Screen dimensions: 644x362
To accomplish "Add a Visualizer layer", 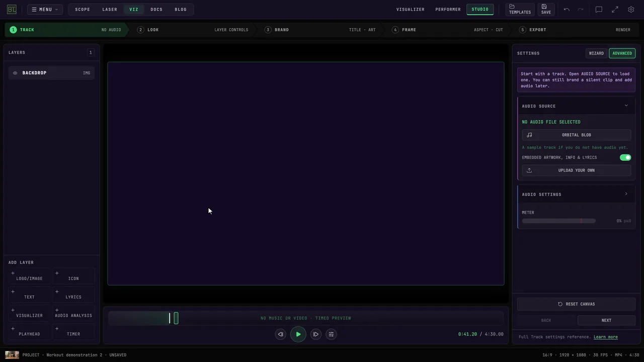I will point(30,313).
